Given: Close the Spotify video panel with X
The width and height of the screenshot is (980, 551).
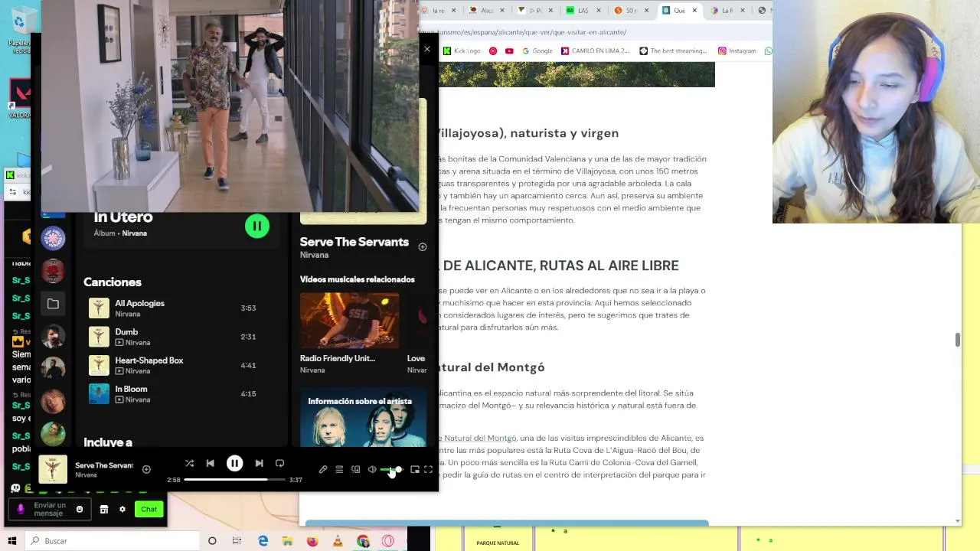Looking at the screenshot, I should coord(427,49).
